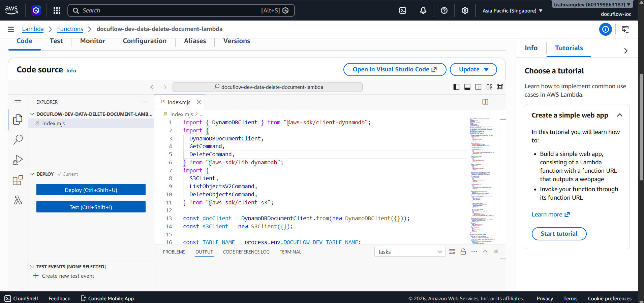Open the Asia Pacific (Singapore) region dropdown
This screenshot has width=644, height=303.
513,10
